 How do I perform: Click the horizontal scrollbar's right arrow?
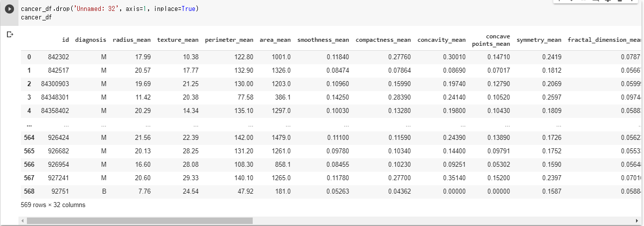click(x=637, y=221)
